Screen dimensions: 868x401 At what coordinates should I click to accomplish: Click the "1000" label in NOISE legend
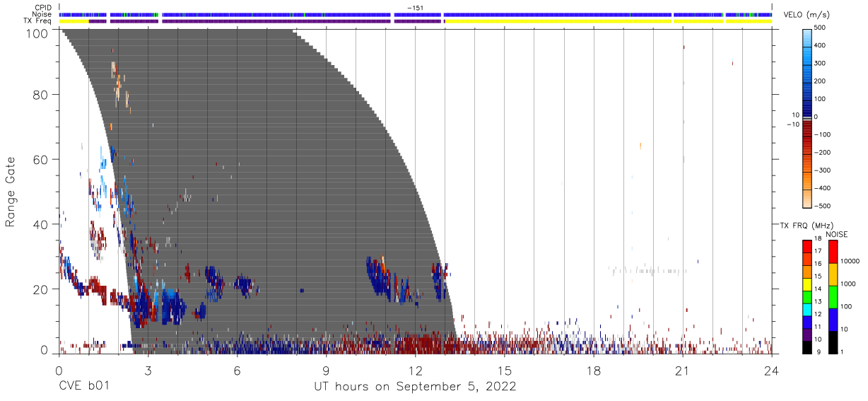point(848,284)
